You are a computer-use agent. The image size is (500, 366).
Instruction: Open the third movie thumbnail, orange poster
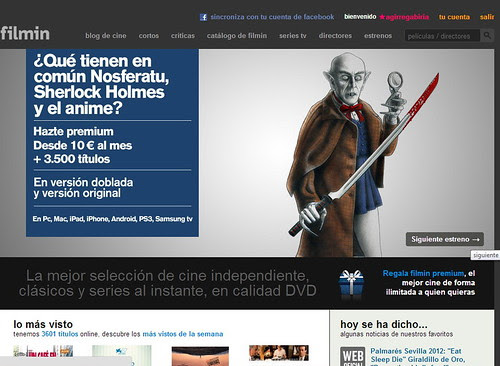[x=200, y=356]
